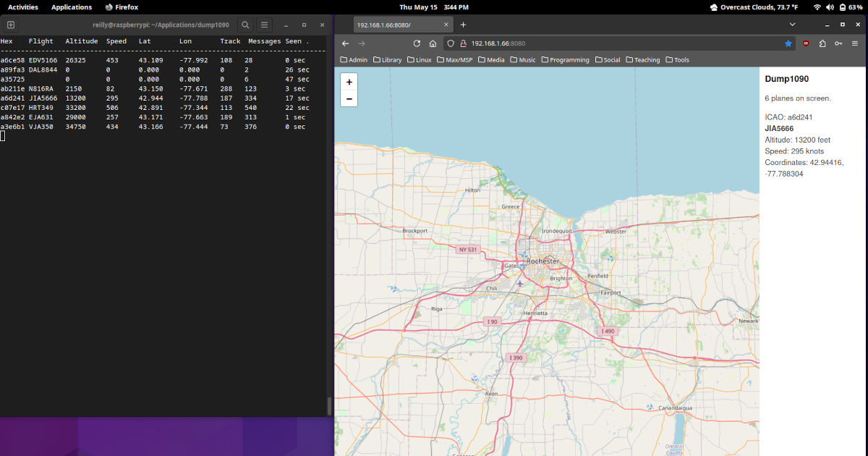Reload the Dump1090 webpage
This screenshot has height=456, width=868.
(x=416, y=43)
